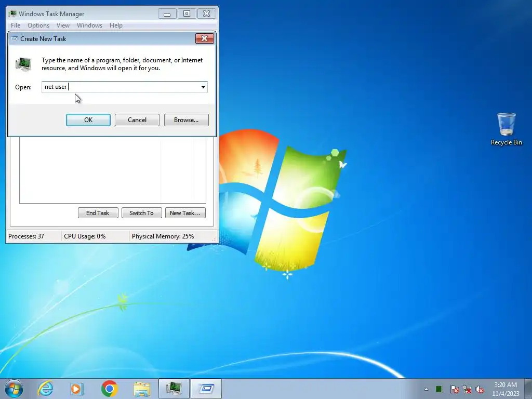Click green CPU meter tray icon
532x399 pixels.
(439, 389)
